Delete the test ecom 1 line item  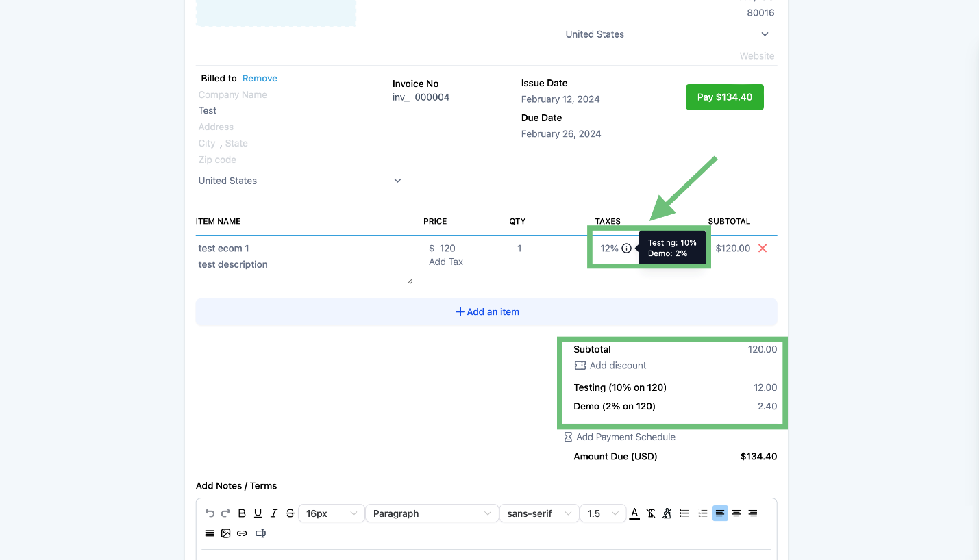coord(763,249)
